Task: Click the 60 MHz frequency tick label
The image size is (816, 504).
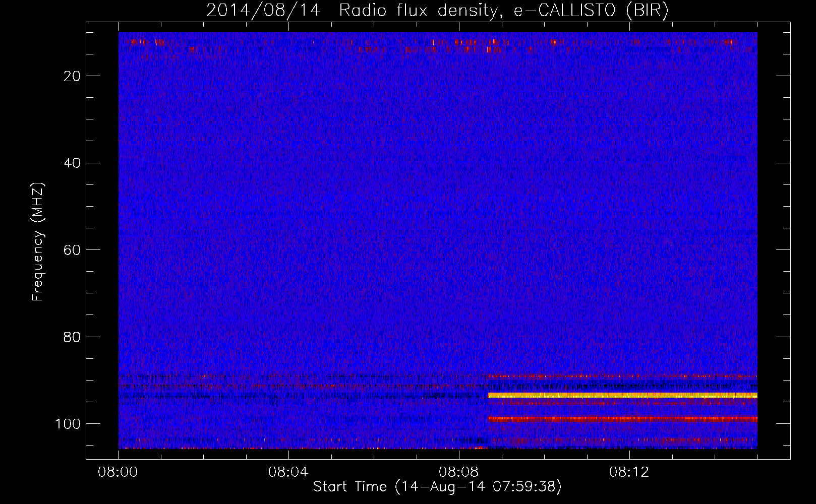Action: 73,250
